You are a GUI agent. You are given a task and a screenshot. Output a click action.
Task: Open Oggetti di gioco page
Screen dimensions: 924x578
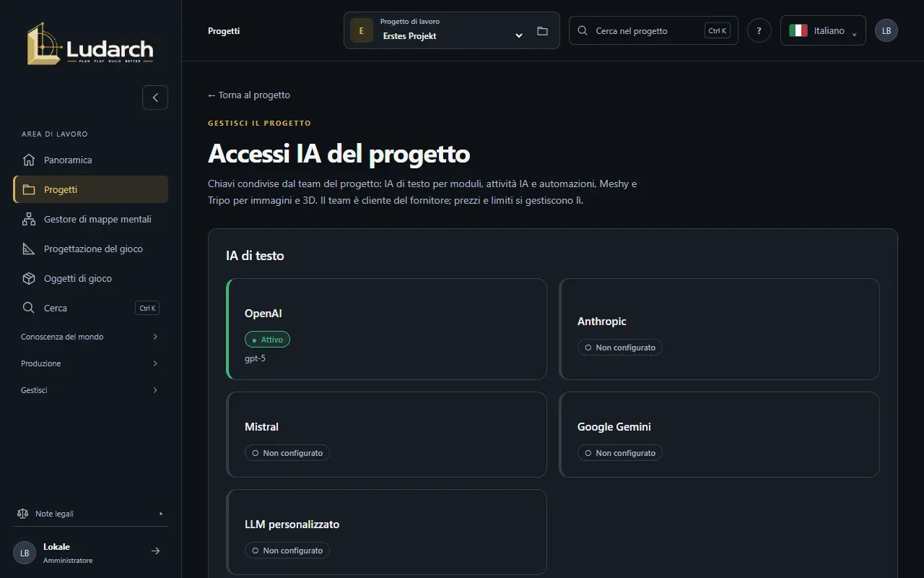click(90, 278)
